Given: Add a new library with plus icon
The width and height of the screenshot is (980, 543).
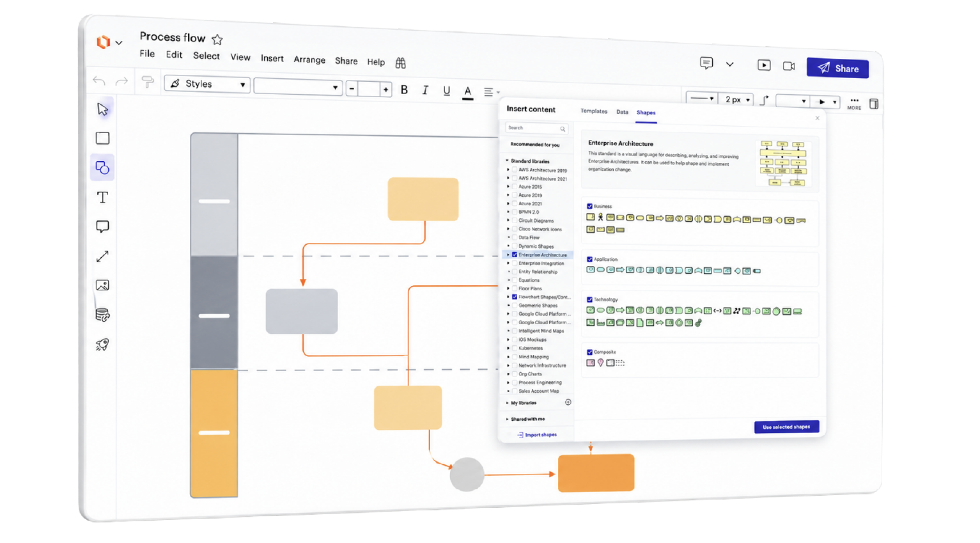Looking at the screenshot, I should (x=568, y=402).
